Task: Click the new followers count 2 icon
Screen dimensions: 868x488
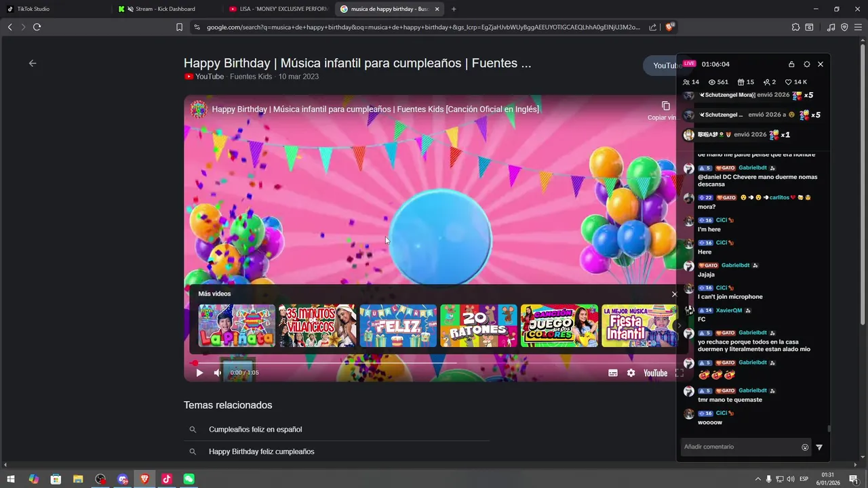Action: 770,82
